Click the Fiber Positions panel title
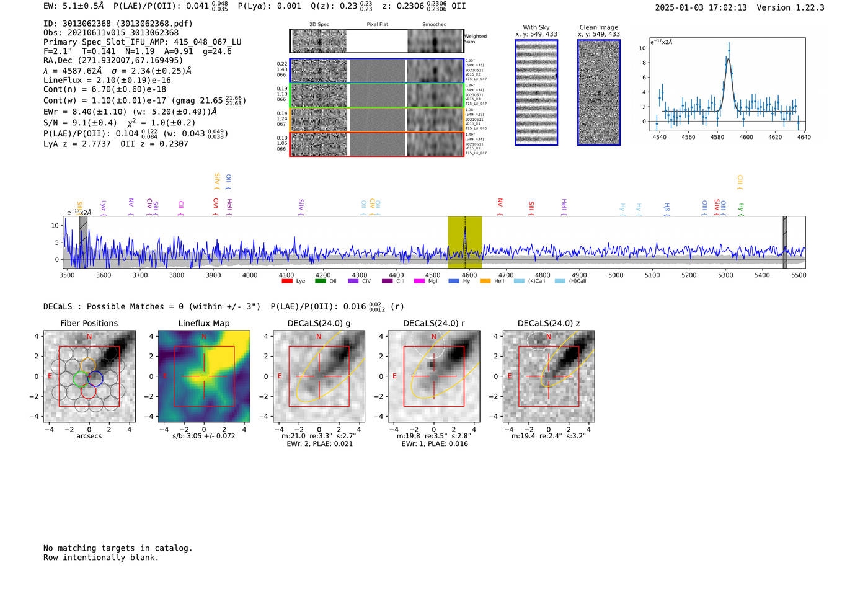868x591 pixels. [x=89, y=323]
